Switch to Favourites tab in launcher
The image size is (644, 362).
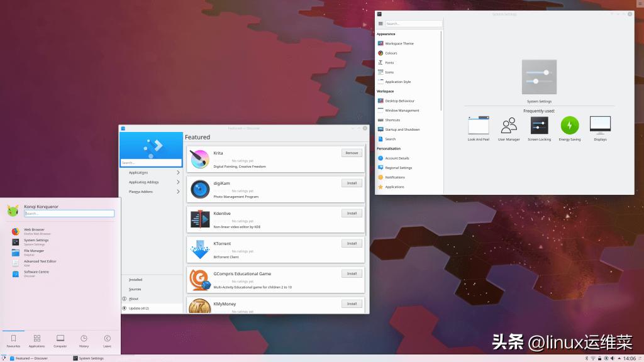coord(13,341)
